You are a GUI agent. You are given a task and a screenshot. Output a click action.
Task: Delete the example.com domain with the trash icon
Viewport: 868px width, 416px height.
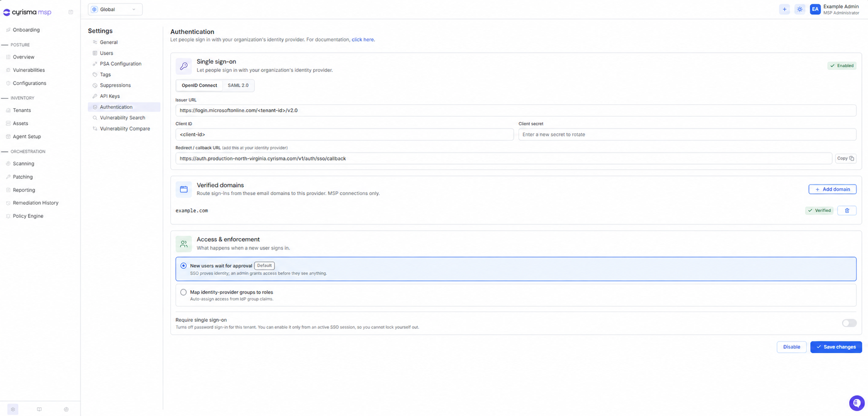click(x=846, y=210)
